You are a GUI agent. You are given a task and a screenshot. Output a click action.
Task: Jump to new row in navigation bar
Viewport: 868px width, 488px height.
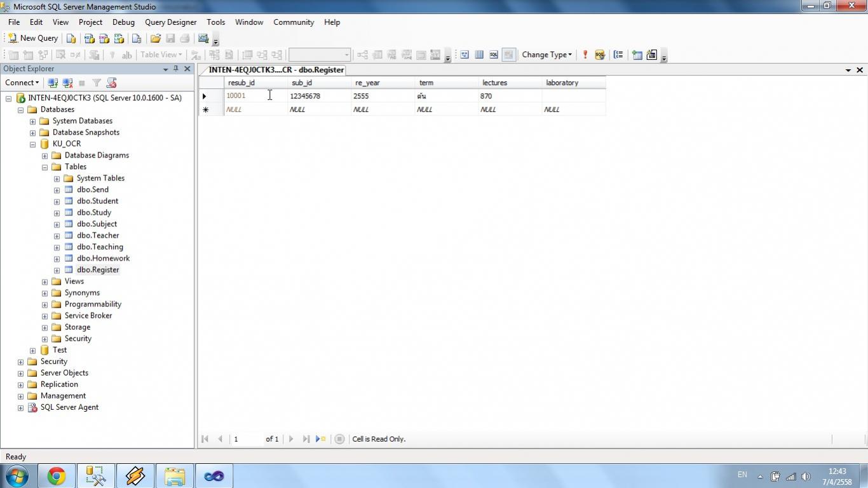click(x=320, y=439)
